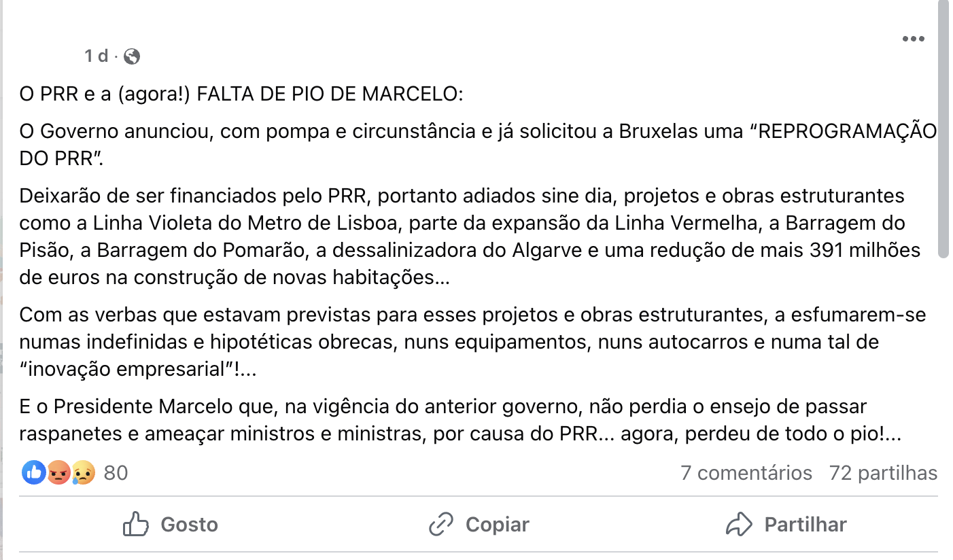
Task: Share the post using Partilhar
Action: pyautogui.click(x=786, y=524)
